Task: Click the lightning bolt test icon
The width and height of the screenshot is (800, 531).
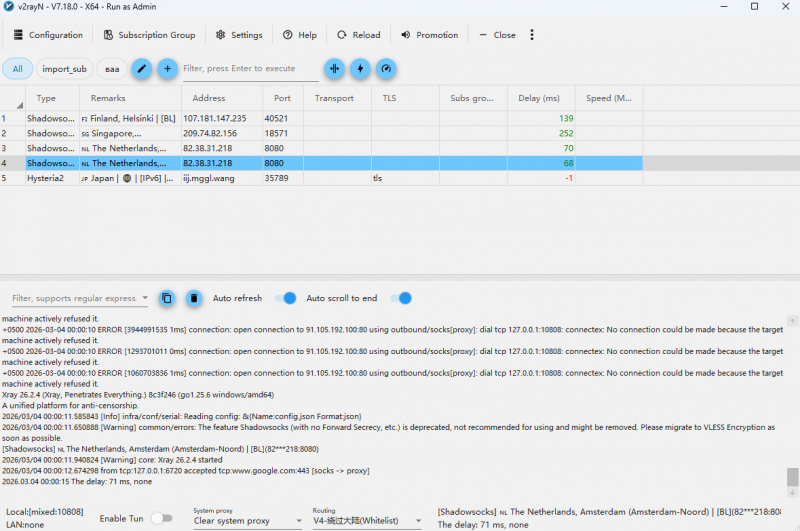Action: tap(360, 68)
